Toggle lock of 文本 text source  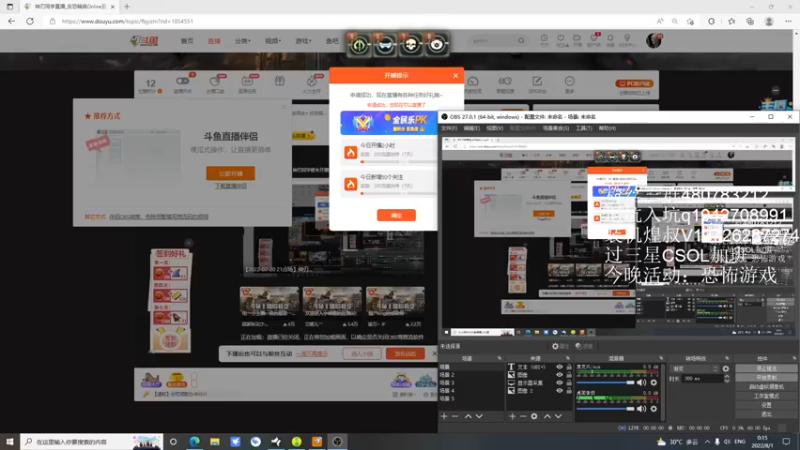coord(569,367)
